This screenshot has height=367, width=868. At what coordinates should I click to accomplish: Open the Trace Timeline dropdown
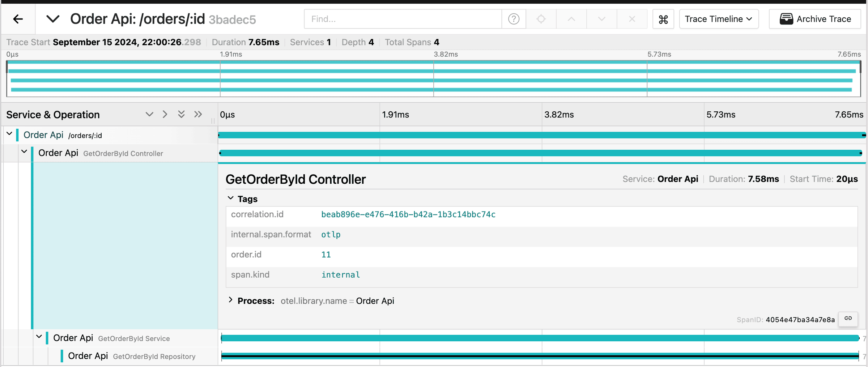click(x=719, y=19)
